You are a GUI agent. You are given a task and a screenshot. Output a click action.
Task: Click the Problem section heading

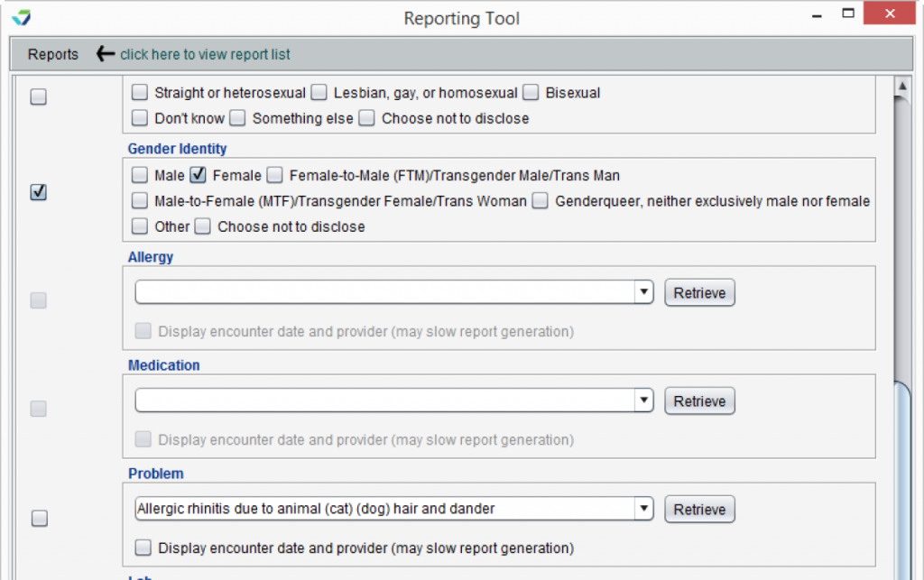point(155,474)
